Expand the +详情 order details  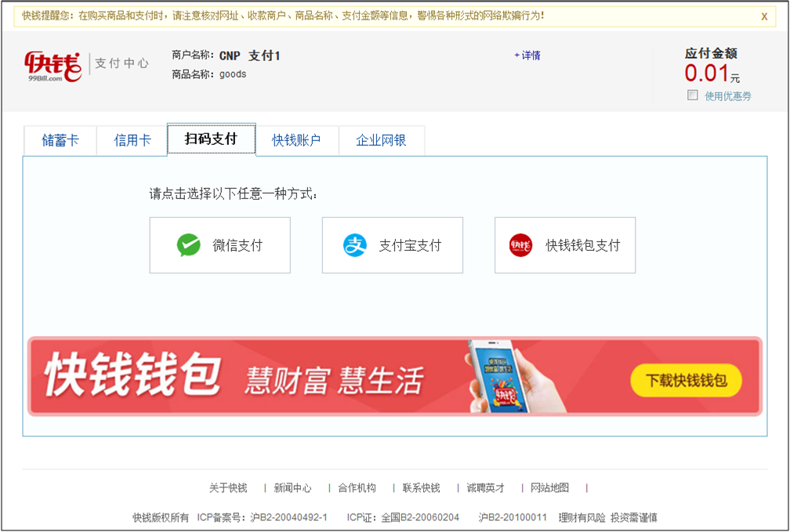(x=527, y=56)
